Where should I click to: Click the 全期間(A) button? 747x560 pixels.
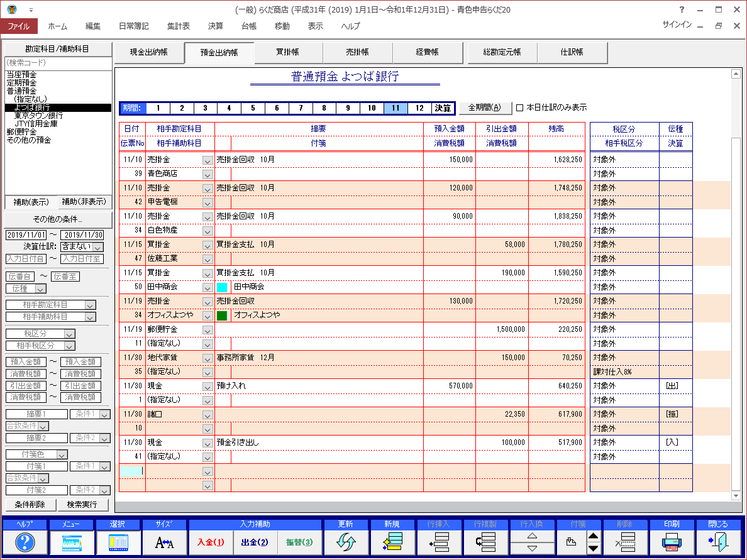(x=485, y=108)
